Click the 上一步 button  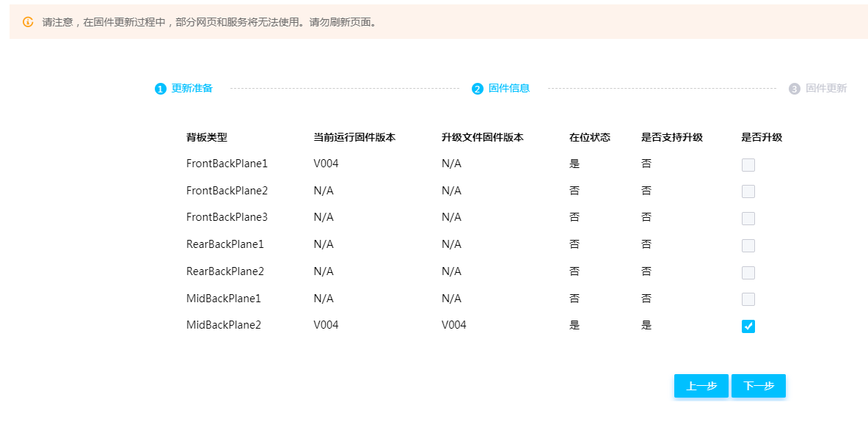pyautogui.click(x=701, y=386)
